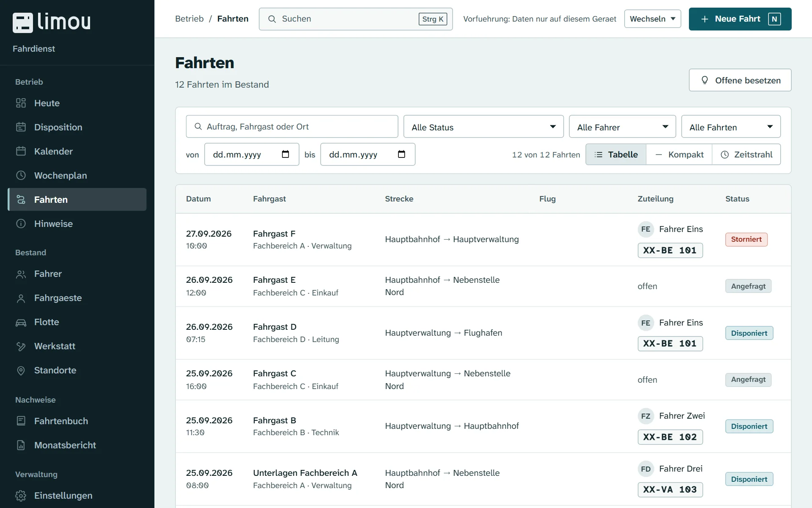812x508 pixels.
Task: Open the Wechseln dropdown
Action: 653,19
